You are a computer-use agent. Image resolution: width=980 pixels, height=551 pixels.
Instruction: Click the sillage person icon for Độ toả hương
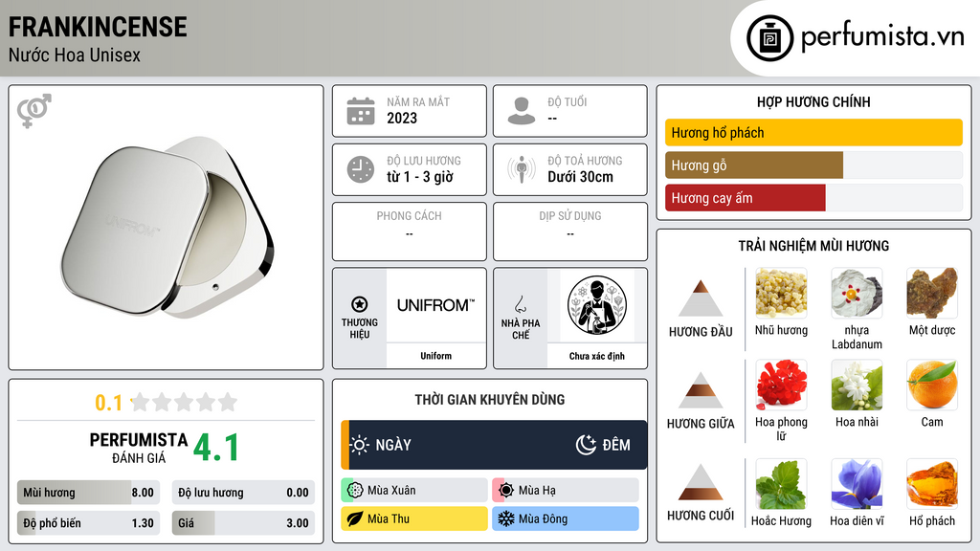[x=522, y=169]
